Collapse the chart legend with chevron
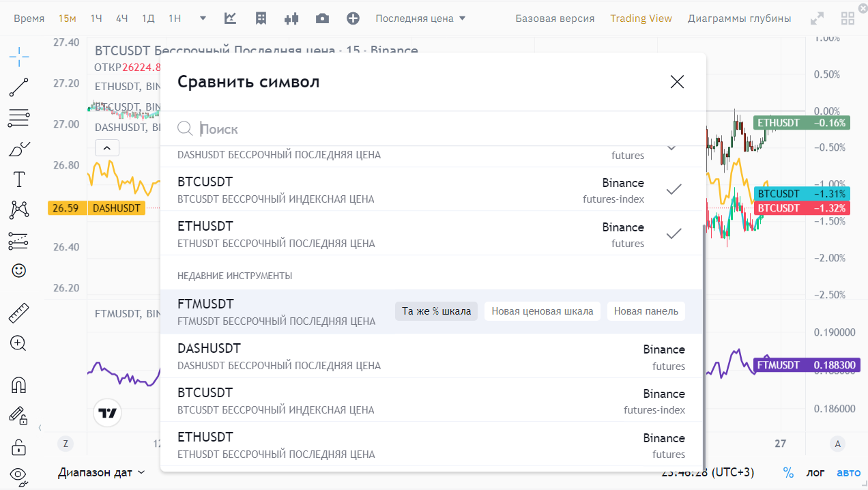Image resolution: width=868 pixels, height=490 pixels. pyautogui.click(x=107, y=147)
